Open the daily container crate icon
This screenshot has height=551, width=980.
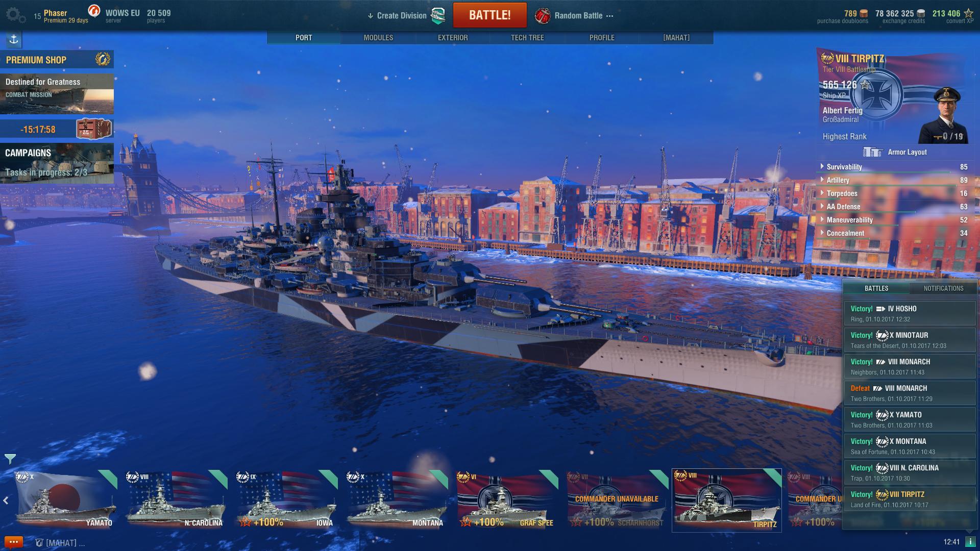[94, 129]
